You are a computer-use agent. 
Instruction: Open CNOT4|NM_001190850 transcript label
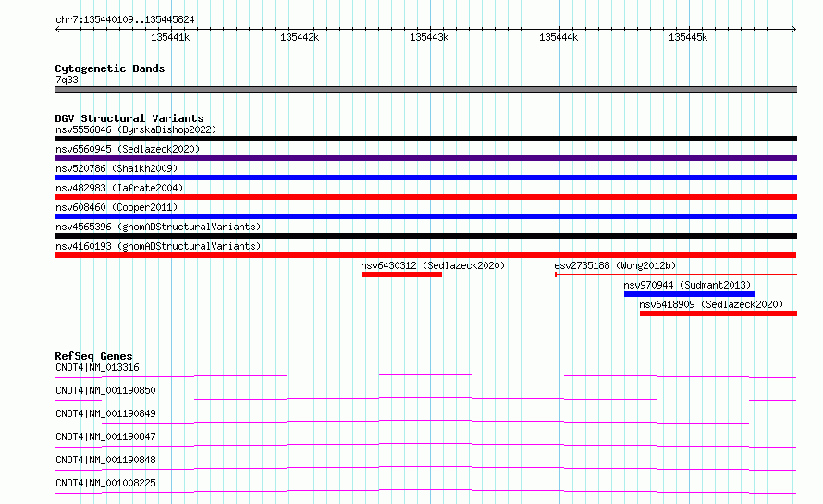point(105,390)
